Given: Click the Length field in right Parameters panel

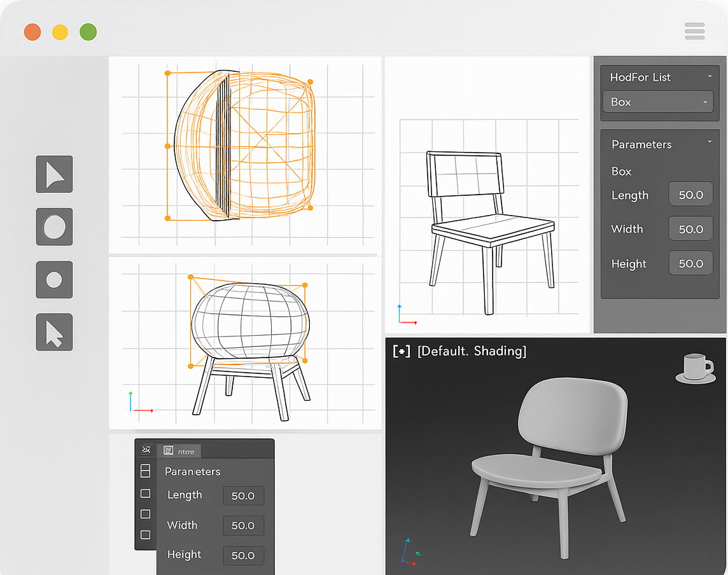Looking at the screenshot, I should pos(690,195).
